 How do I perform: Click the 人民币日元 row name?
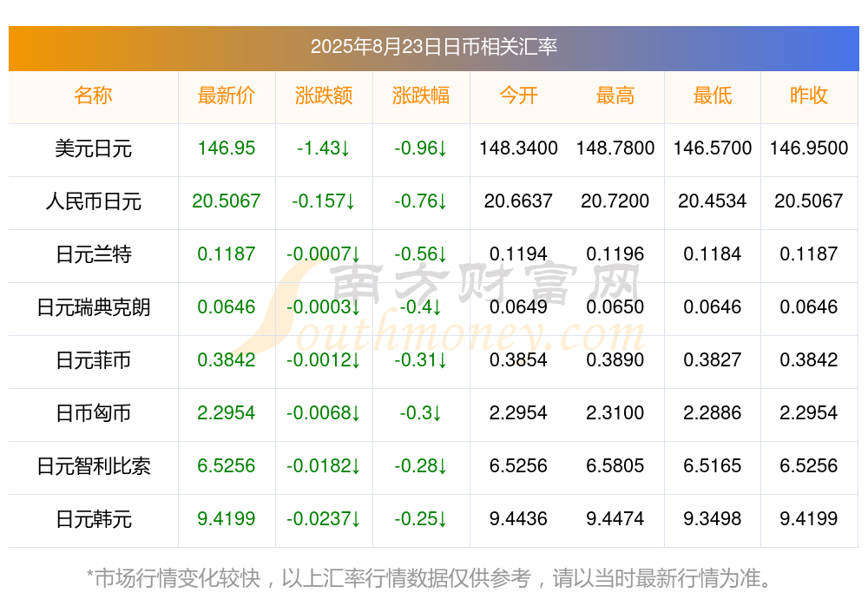pos(93,201)
